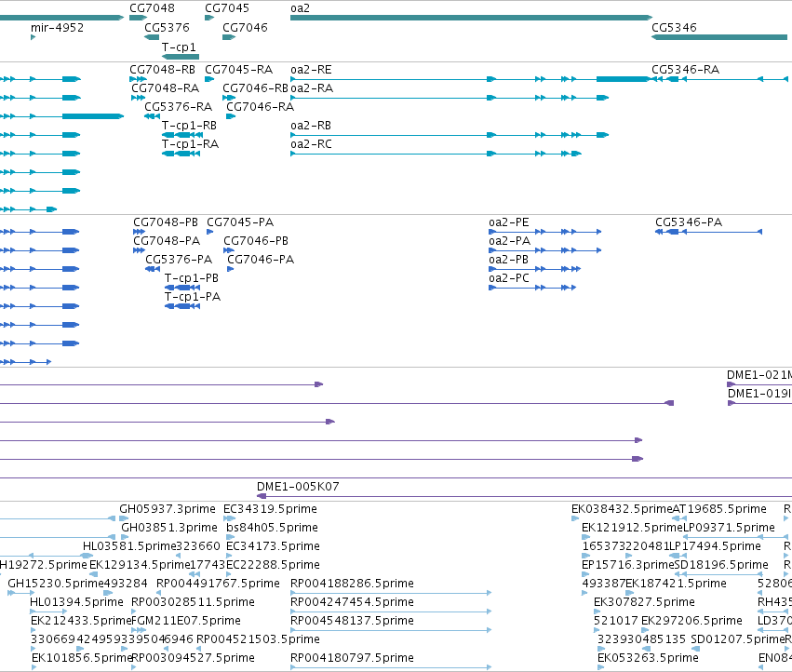Click the oa2-RC transcript label
This screenshot has height=672, width=792.
pos(311,144)
